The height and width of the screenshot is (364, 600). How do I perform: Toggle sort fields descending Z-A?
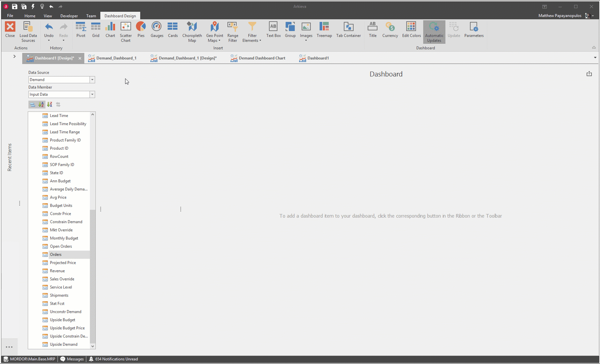coord(50,104)
